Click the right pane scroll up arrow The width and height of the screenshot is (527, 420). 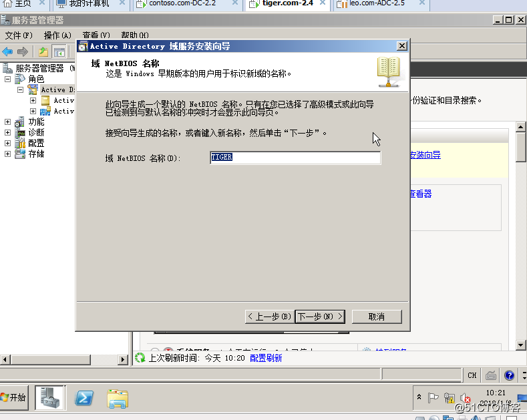520,127
